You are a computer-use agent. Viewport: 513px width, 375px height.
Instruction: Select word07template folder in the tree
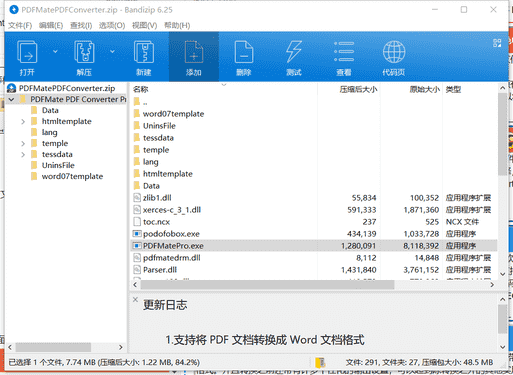pos(72,176)
